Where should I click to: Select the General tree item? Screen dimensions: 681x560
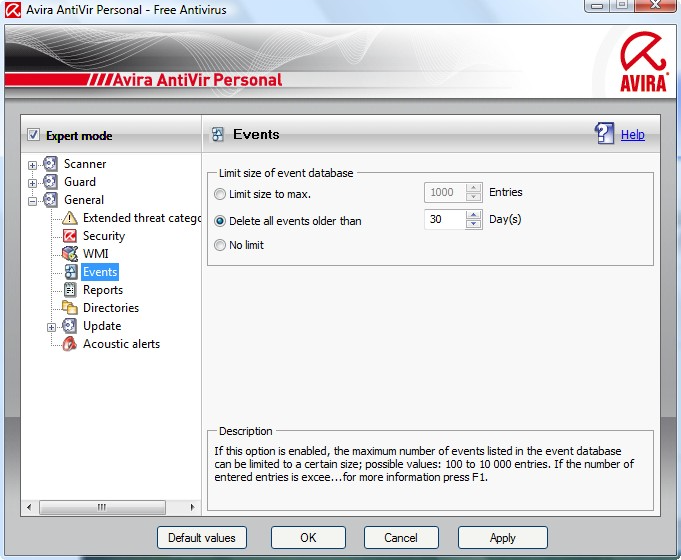point(84,200)
